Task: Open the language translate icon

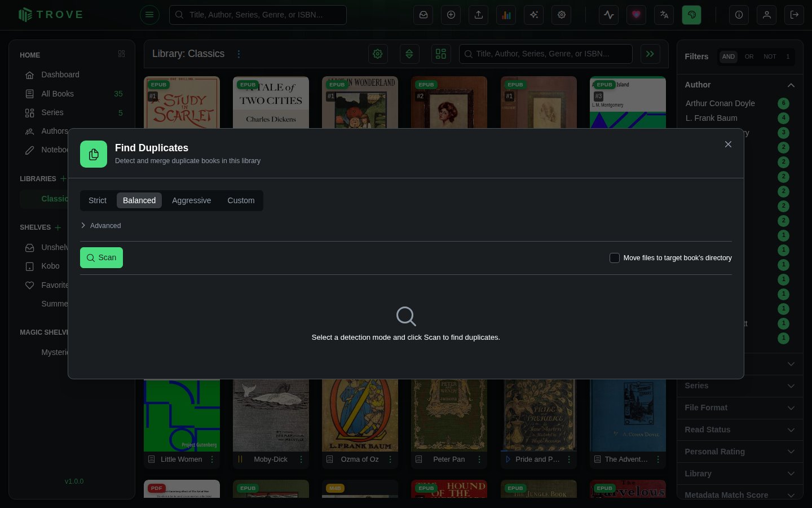Action: click(x=664, y=15)
